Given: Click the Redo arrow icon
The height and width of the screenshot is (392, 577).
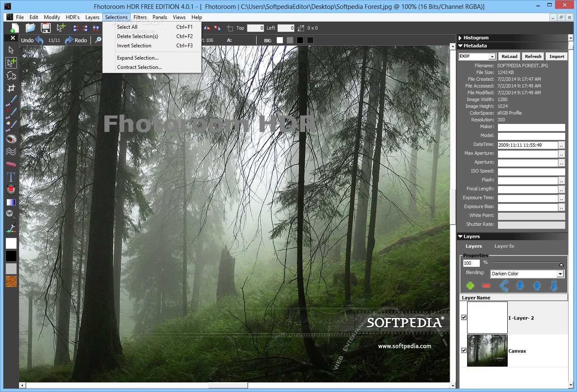Looking at the screenshot, I should click(68, 41).
